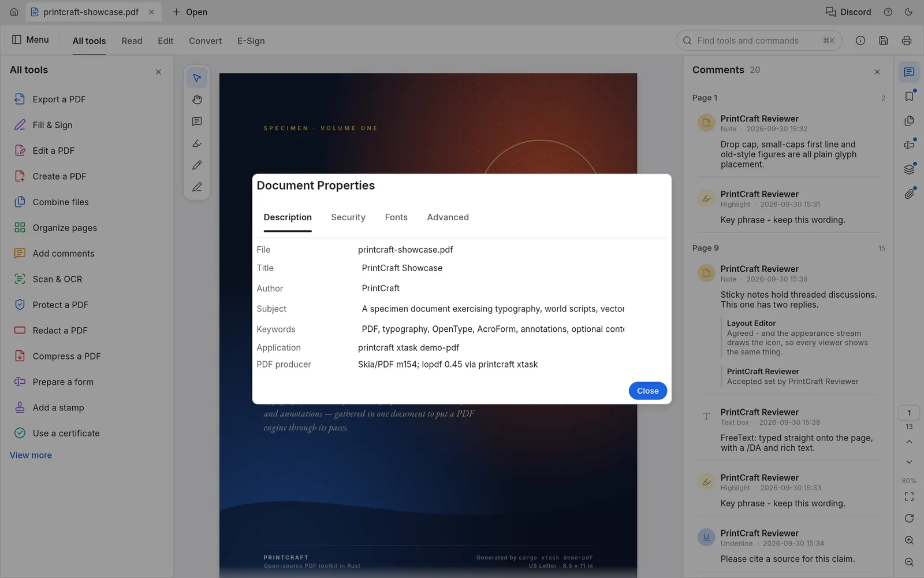Pick the highlighter tool in the floating toolbar
924x578 pixels.
click(197, 143)
